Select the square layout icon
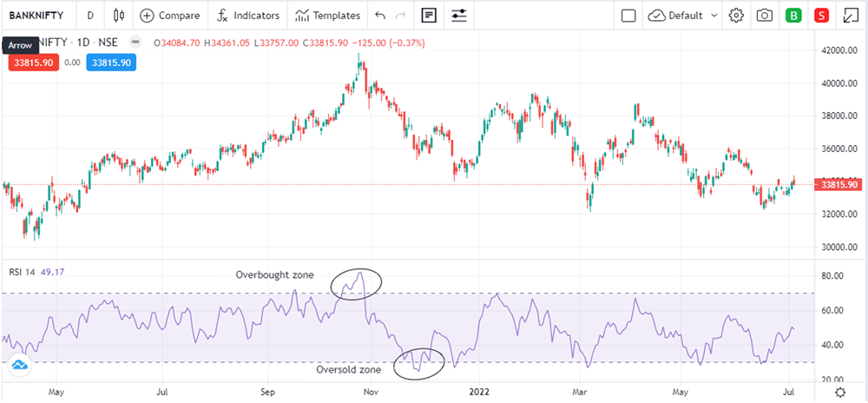 coord(628,16)
